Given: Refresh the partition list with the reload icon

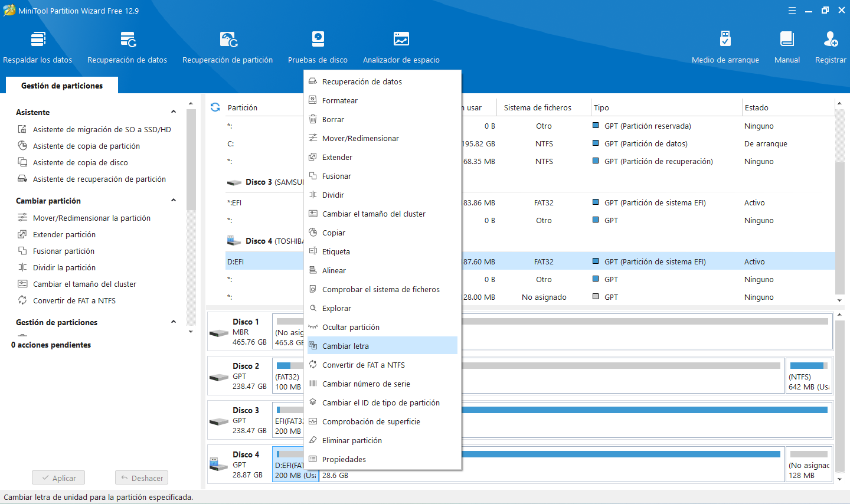Looking at the screenshot, I should [215, 107].
